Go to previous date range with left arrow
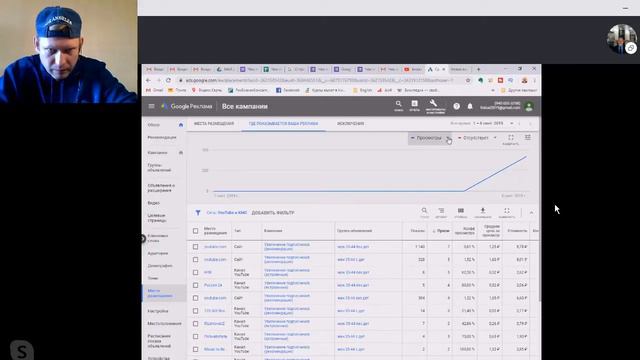This screenshot has height=360, width=640. pos(520,123)
